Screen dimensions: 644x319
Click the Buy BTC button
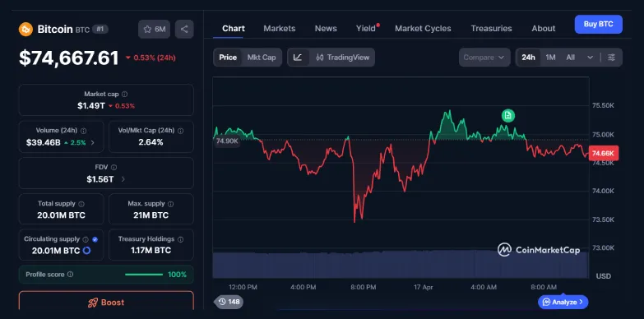coord(599,24)
